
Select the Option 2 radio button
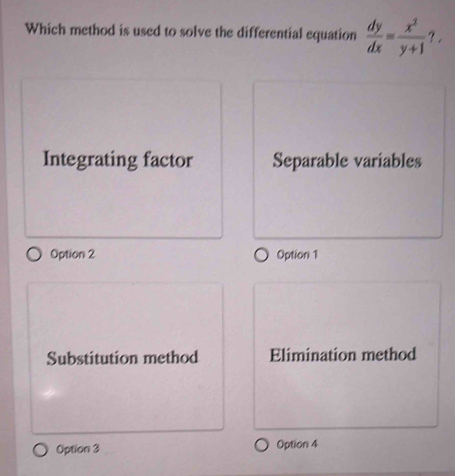34,254
